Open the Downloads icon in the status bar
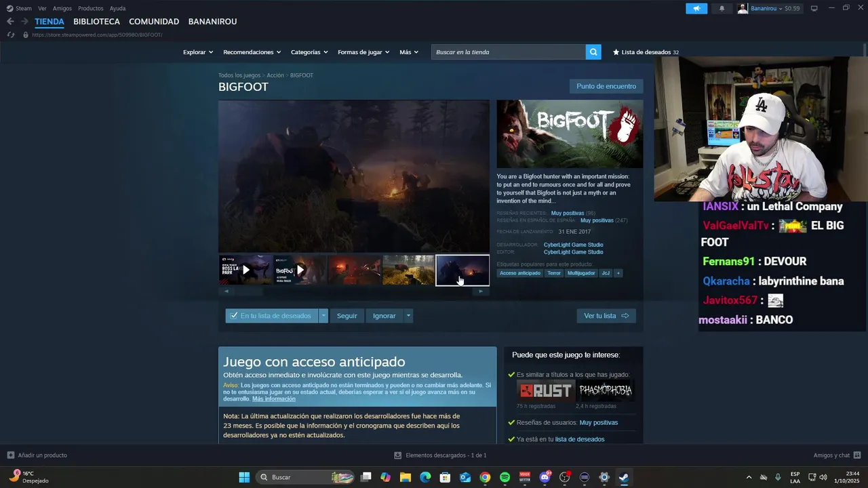The height and width of the screenshot is (488, 868). pos(398,455)
